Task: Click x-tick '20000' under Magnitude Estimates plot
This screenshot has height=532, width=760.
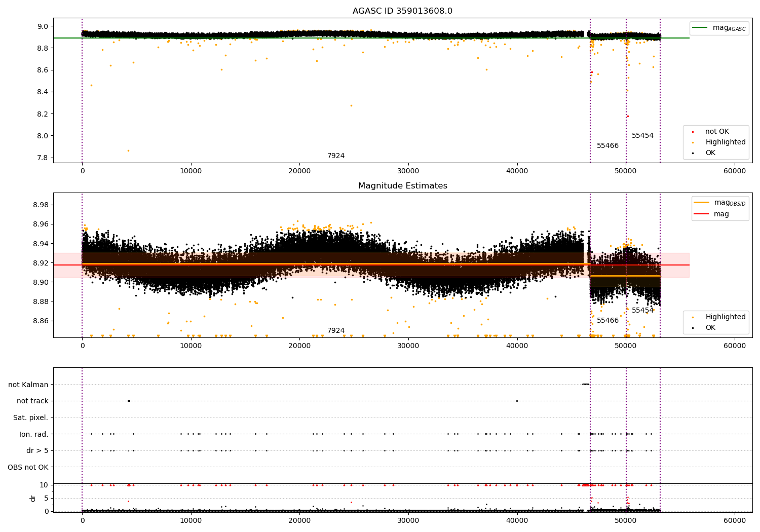Action: coord(299,346)
